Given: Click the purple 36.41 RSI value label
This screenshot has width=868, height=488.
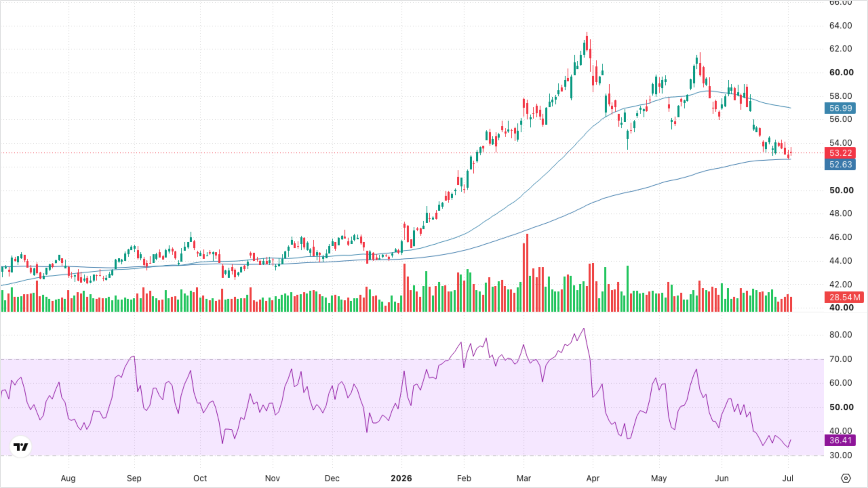Looking at the screenshot, I should point(840,440).
